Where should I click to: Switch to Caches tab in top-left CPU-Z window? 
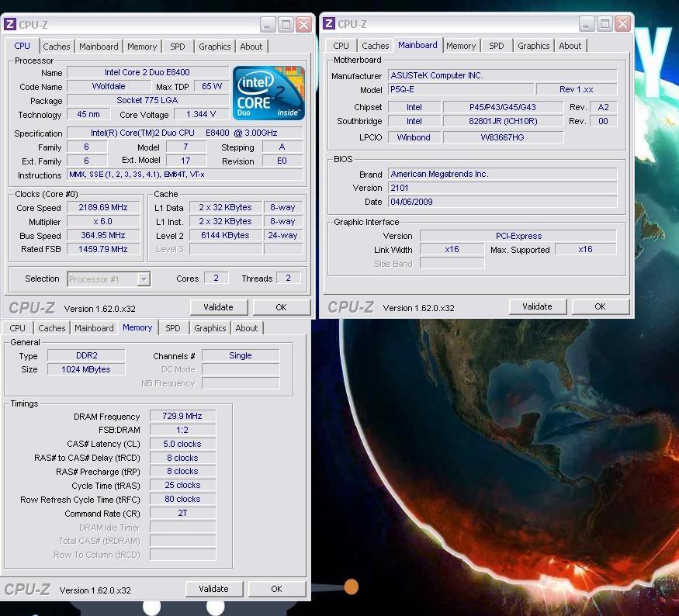click(57, 47)
